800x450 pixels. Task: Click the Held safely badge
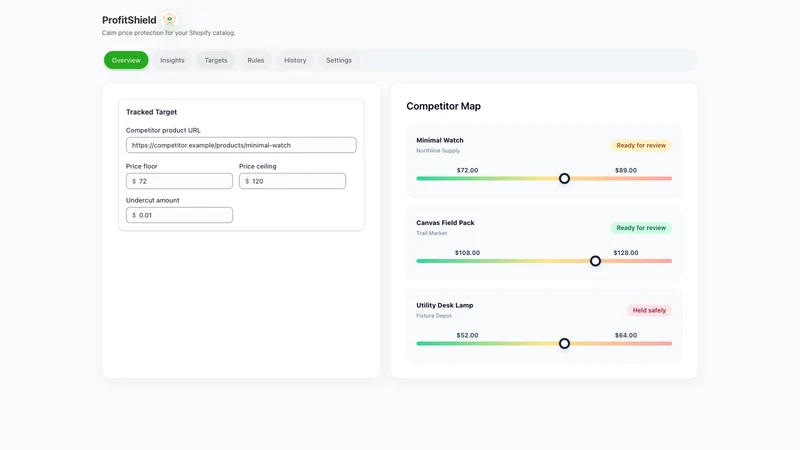click(649, 310)
